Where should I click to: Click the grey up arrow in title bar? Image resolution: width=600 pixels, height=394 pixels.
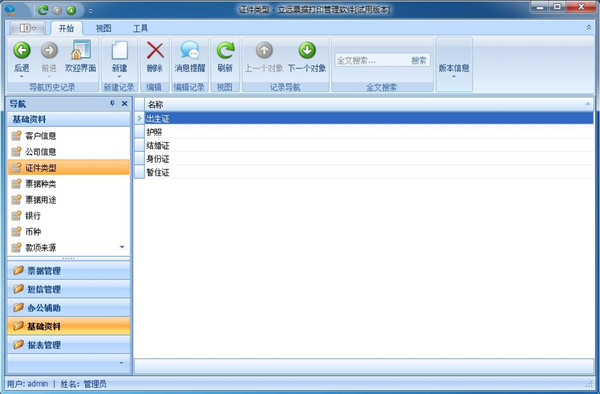(57, 10)
